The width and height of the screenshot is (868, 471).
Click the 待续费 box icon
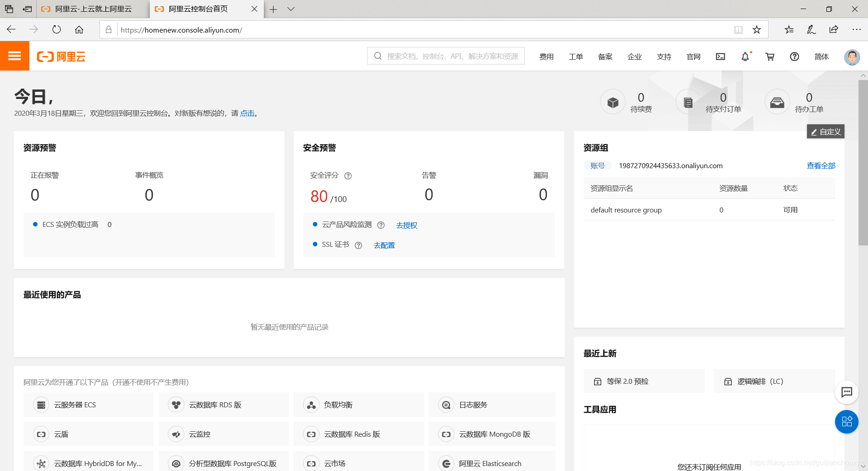pyautogui.click(x=613, y=102)
